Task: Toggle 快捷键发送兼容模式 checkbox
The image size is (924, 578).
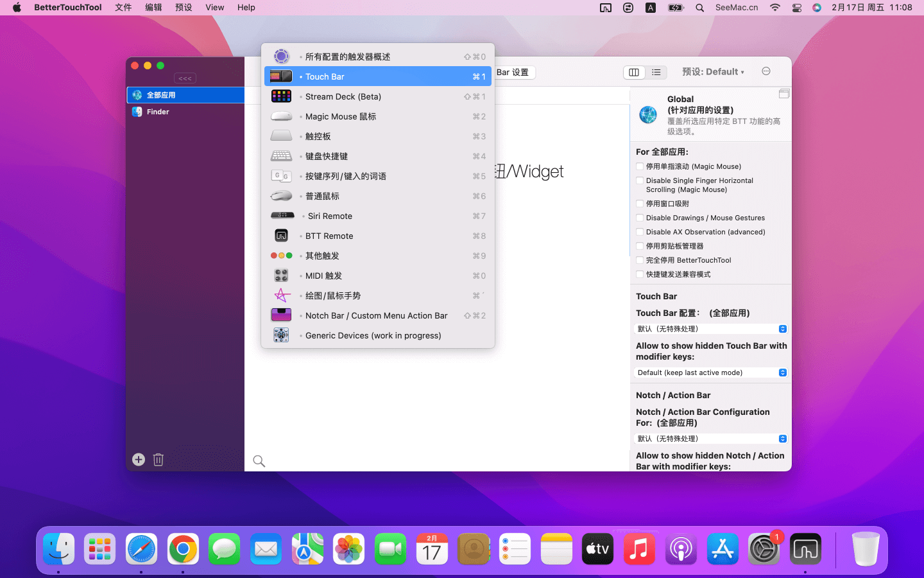Action: click(x=640, y=274)
